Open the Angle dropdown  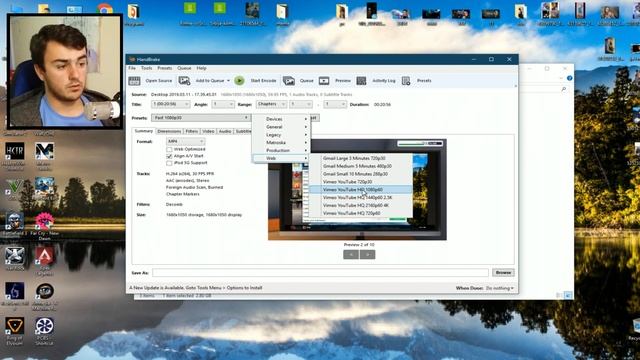[x=223, y=104]
